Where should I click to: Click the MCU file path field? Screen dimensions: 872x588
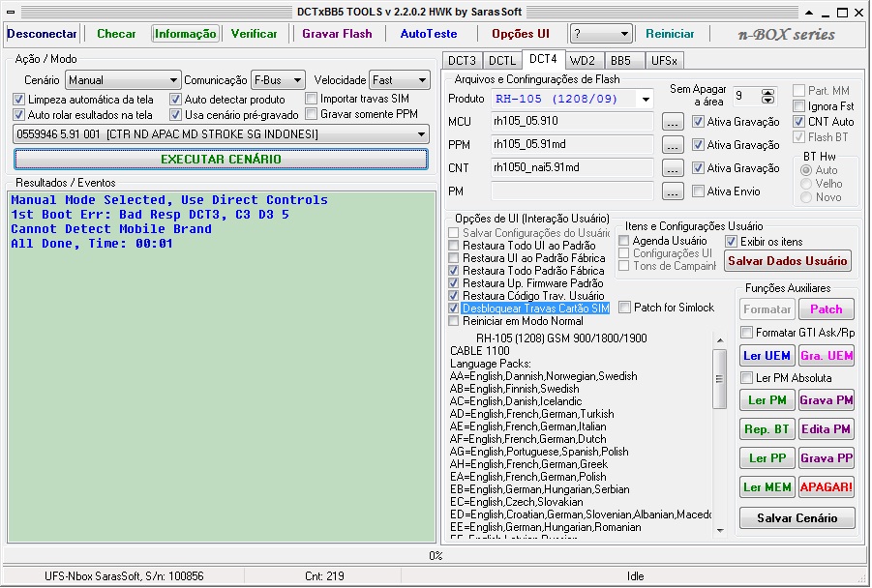tap(572, 121)
